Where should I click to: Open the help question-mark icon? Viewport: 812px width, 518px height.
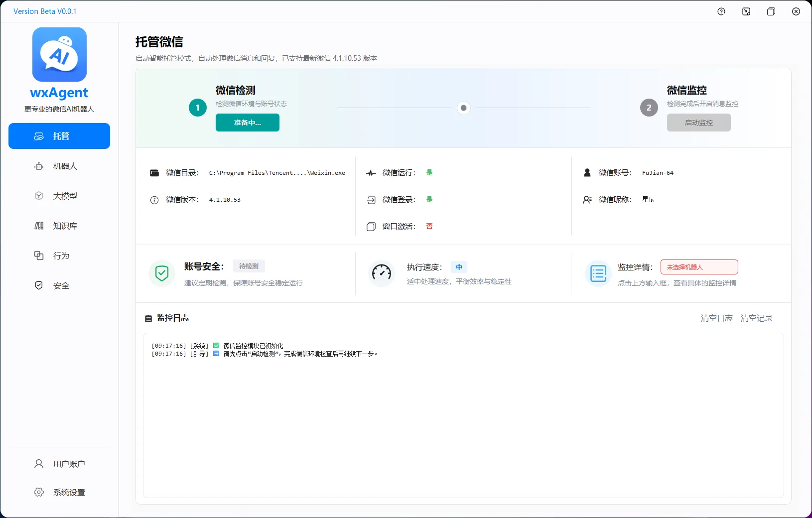click(721, 11)
